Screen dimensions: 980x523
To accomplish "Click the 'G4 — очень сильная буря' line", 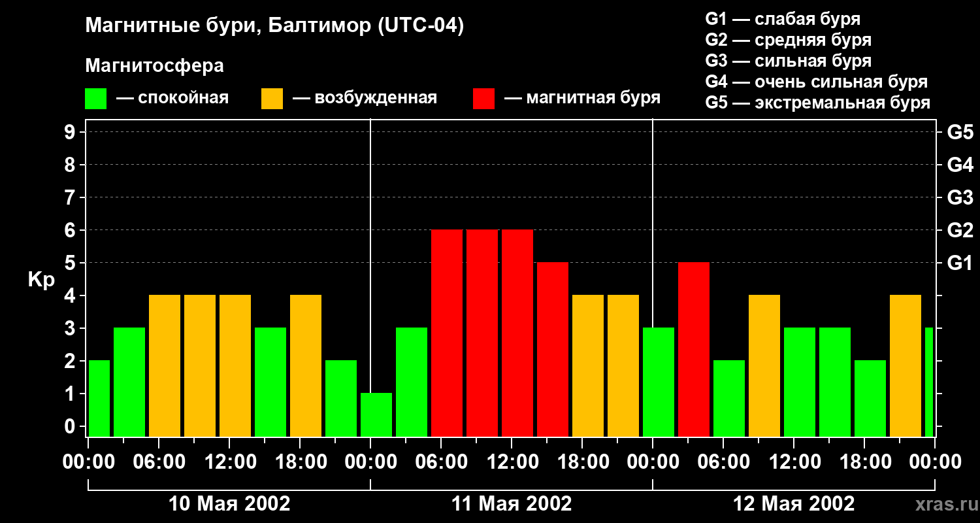I will pyautogui.click(x=816, y=82).
